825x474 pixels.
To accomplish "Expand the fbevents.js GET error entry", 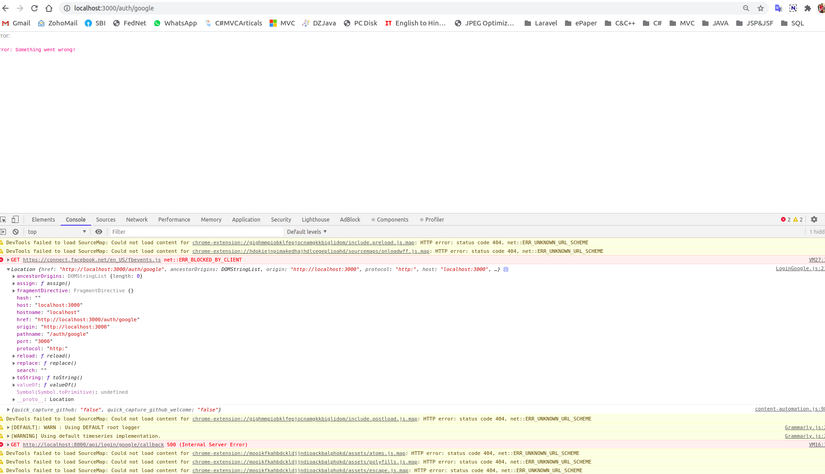I will 8,260.
